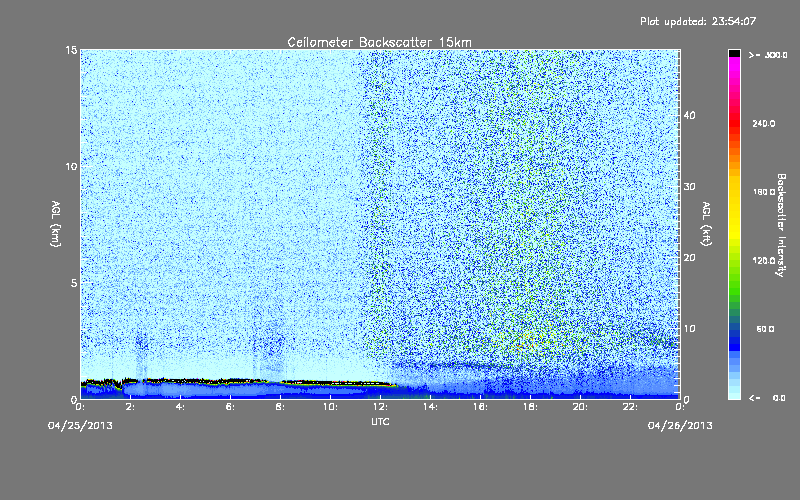Image resolution: width=800 pixels, height=500 pixels.
Task: Click the colorbar '60.0' label
Action: point(765,329)
